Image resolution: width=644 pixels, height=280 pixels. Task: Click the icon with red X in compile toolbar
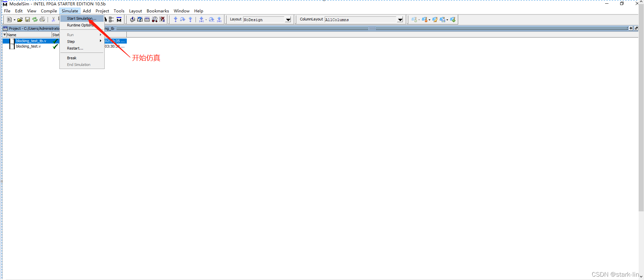click(162, 19)
